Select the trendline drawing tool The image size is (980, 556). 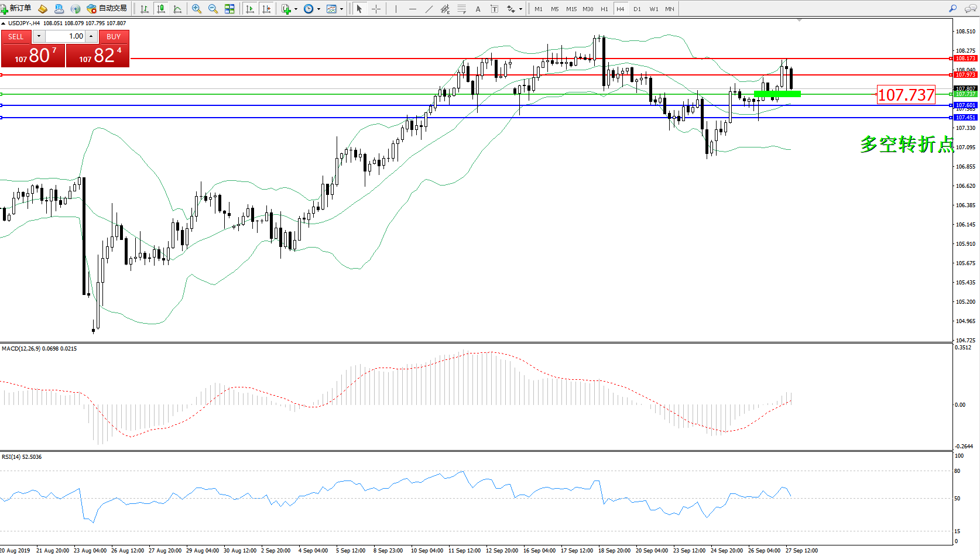tap(429, 9)
